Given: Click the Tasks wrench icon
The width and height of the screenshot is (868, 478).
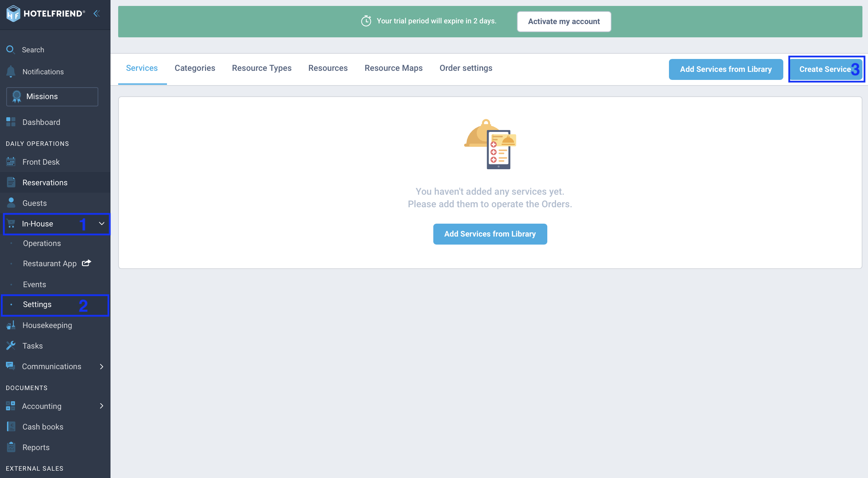Looking at the screenshot, I should [11, 345].
